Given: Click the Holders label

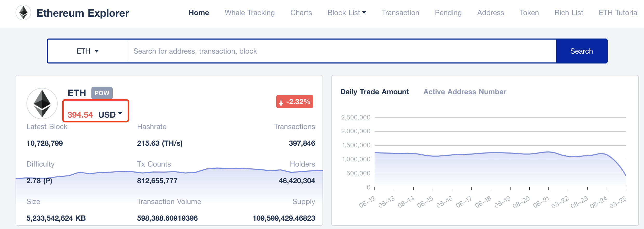Looking at the screenshot, I should click(x=302, y=164).
